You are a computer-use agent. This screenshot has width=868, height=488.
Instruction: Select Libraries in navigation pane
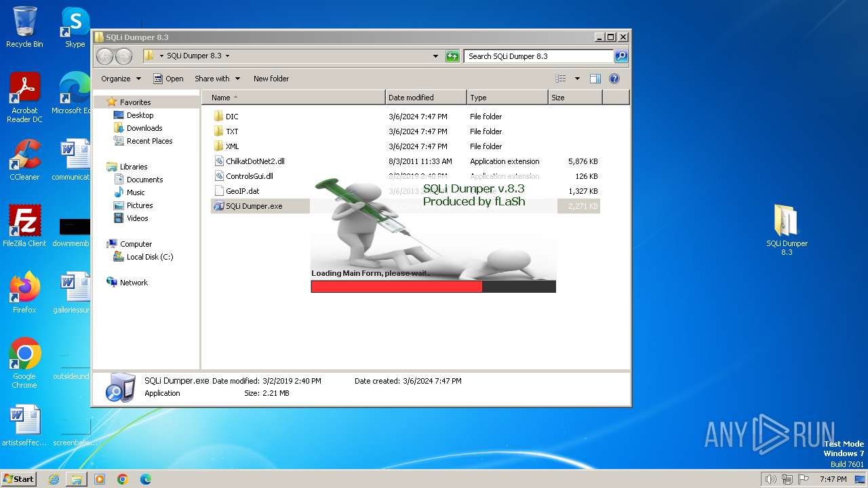pos(134,167)
